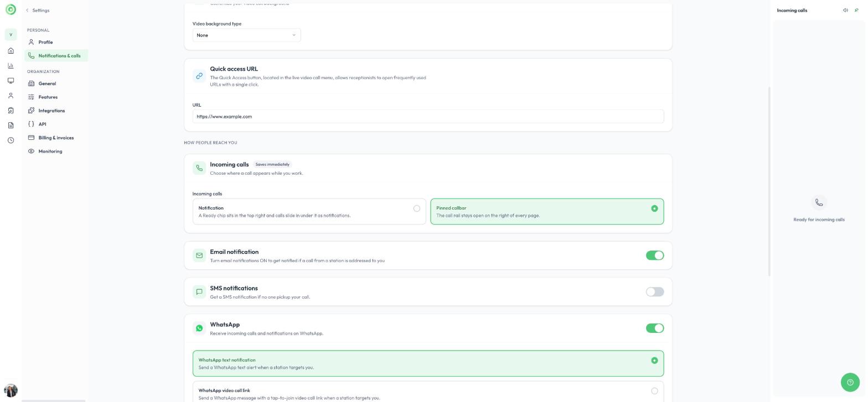Viewport: 868px width, 402px height.
Task: Unpin the Incoming calls panel
Action: coord(856,11)
